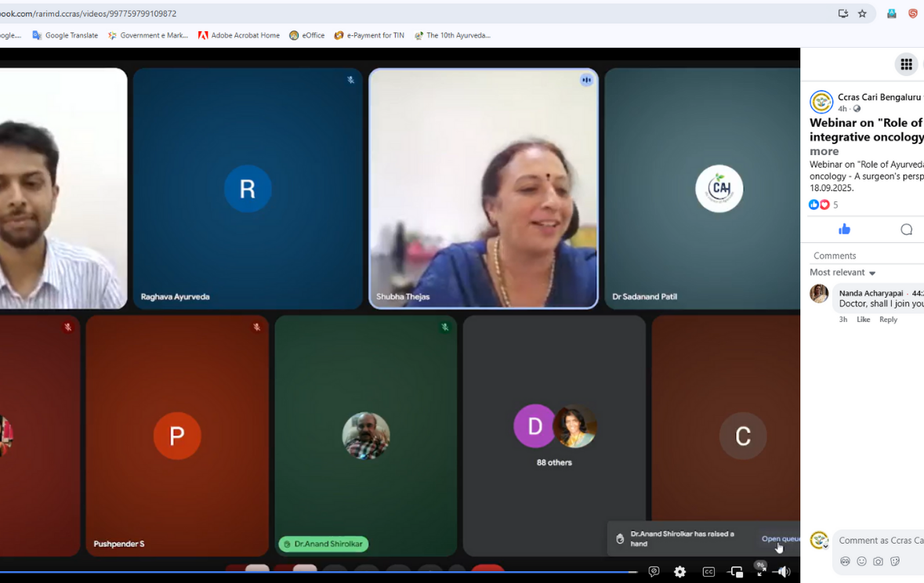This screenshot has height=583, width=924.
Task: Mute the video volume speaker
Action: click(783, 572)
